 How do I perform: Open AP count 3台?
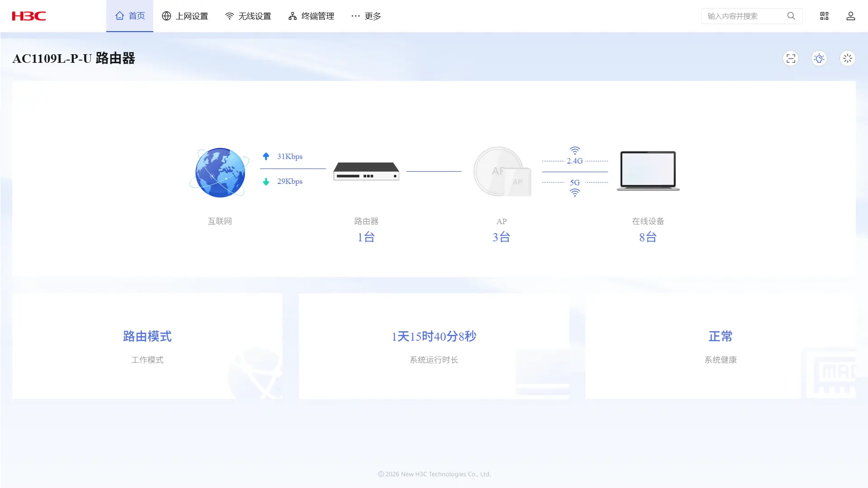click(501, 237)
